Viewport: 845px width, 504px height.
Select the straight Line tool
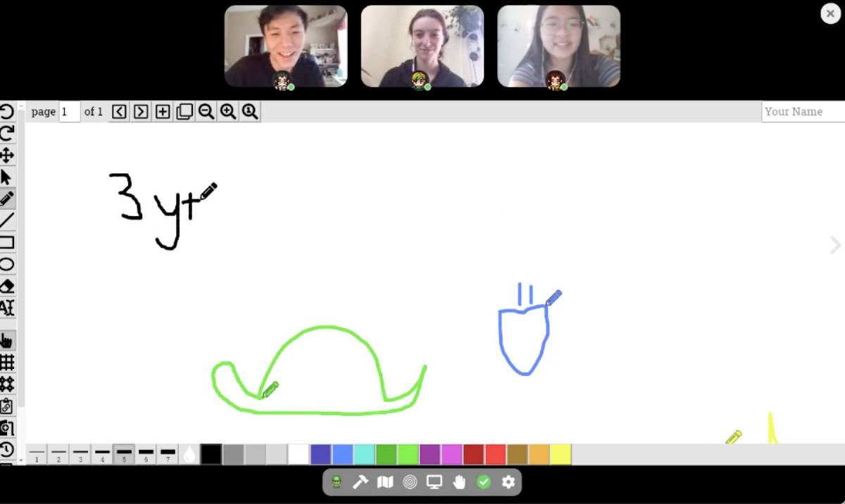click(x=6, y=220)
